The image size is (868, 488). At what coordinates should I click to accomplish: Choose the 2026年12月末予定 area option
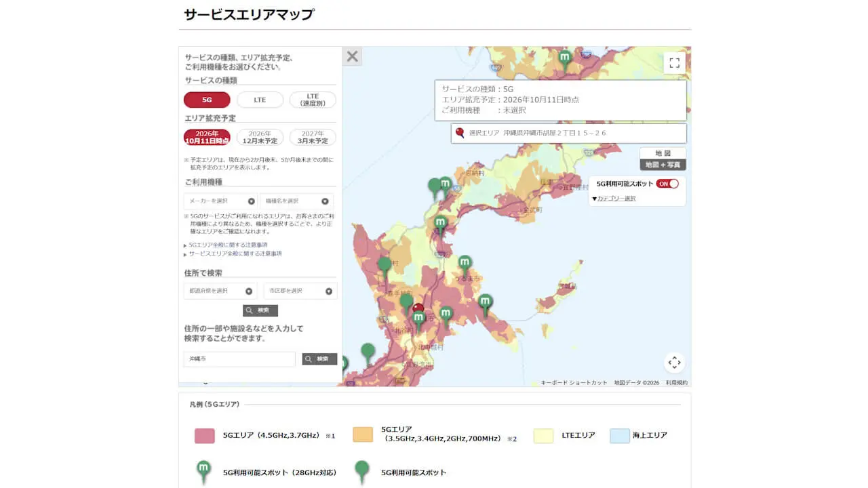tap(260, 137)
